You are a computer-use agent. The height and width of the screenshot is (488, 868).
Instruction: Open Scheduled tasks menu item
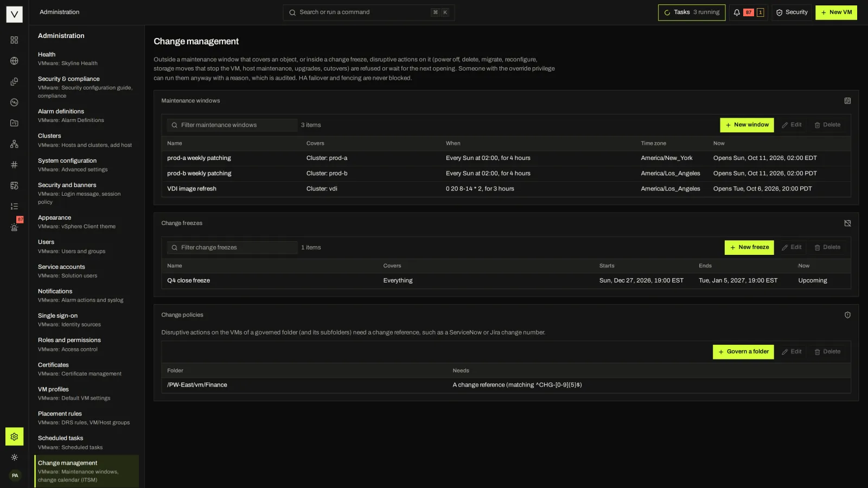(86, 442)
